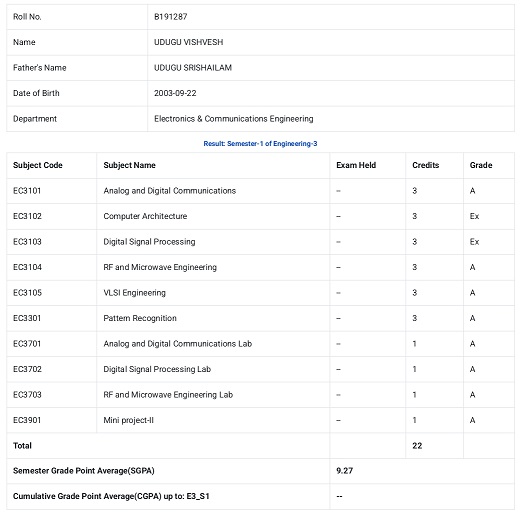The height and width of the screenshot is (514, 523).
Task: Click the roll number B191287
Action: pos(170,17)
